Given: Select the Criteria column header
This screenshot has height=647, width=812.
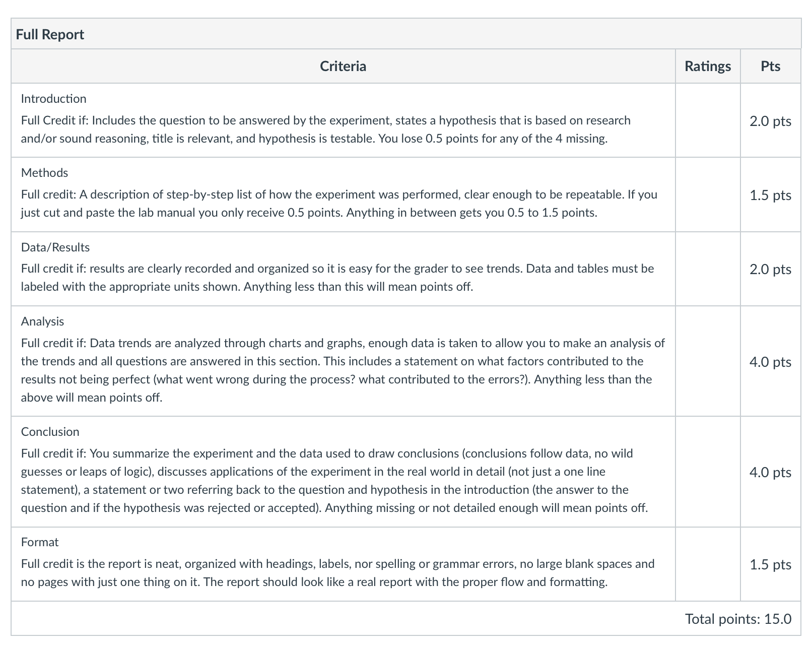Looking at the screenshot, I should pyautogui.click(x=343, y=66).
